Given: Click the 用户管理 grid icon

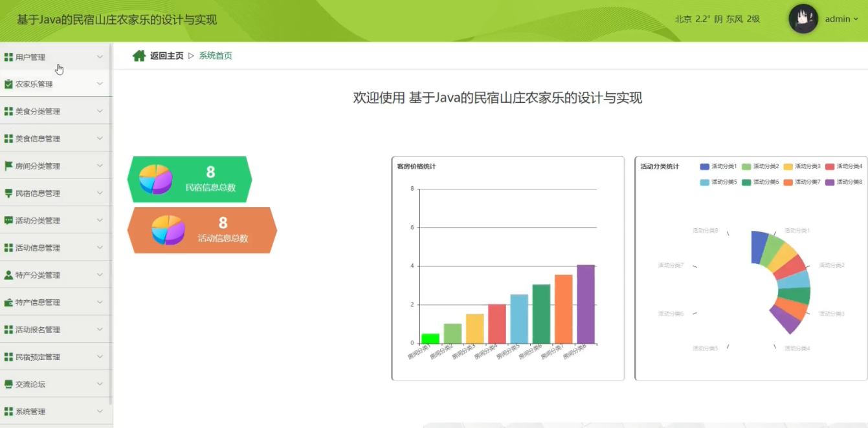Looking at the screenshot, I should (8, 58).
